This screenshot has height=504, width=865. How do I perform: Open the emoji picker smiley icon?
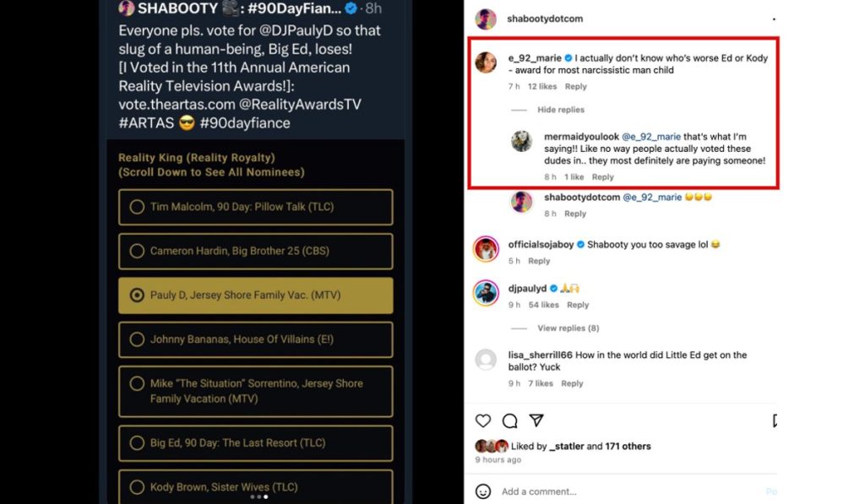(483, 491)
